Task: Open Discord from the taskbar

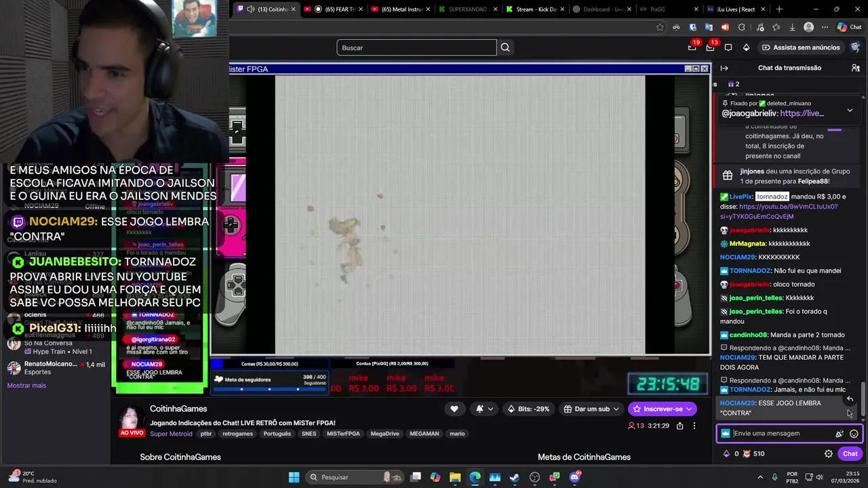Action: [575, 477]
